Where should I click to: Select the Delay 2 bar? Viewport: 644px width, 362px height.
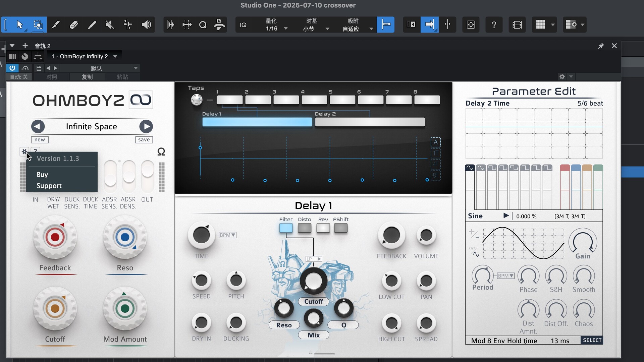pos(370,122)
